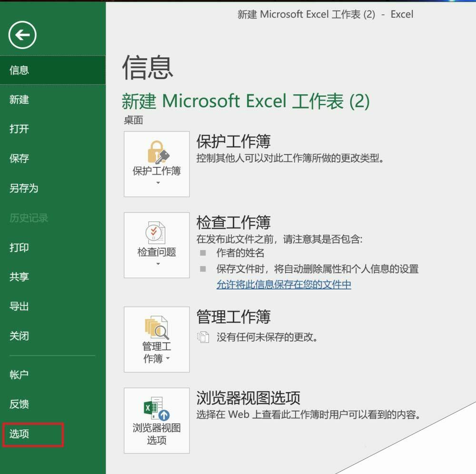Select 信息 in the backstage sidebar
The image size is (476, 474).
point(53,70)
